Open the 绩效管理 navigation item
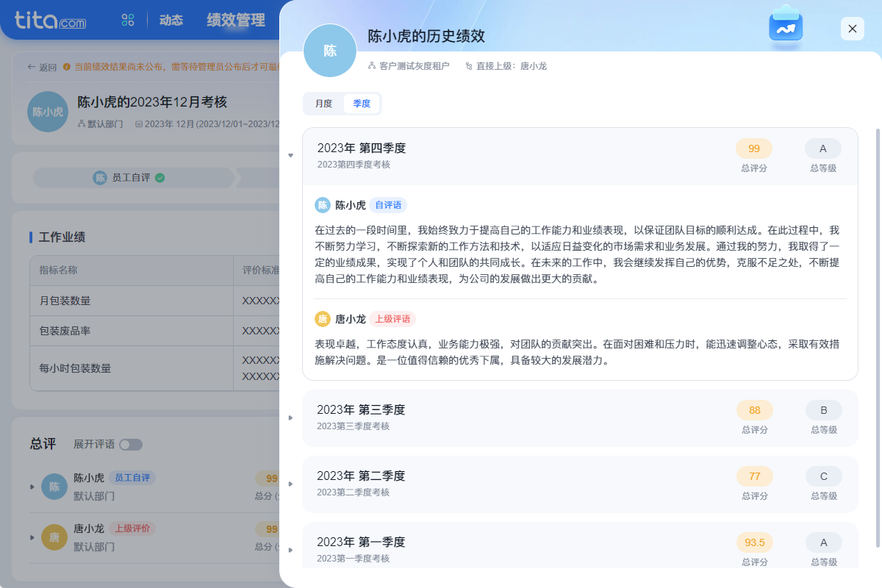882x588 pixels. [x=235, y=20]
